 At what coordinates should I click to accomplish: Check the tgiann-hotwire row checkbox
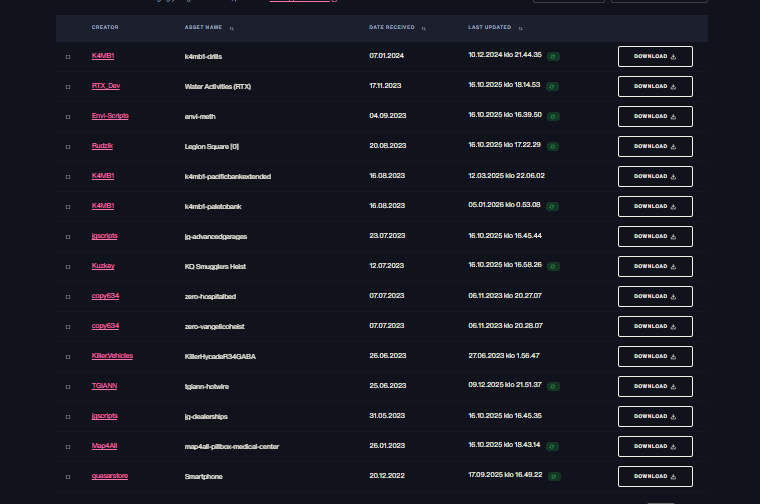point(68,387)
